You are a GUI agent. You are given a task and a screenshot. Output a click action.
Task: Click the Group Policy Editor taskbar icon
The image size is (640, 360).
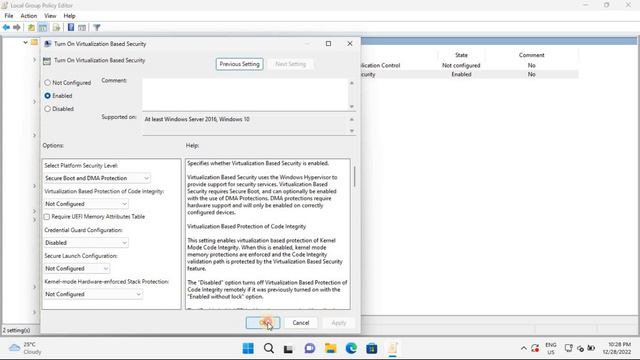393,348
